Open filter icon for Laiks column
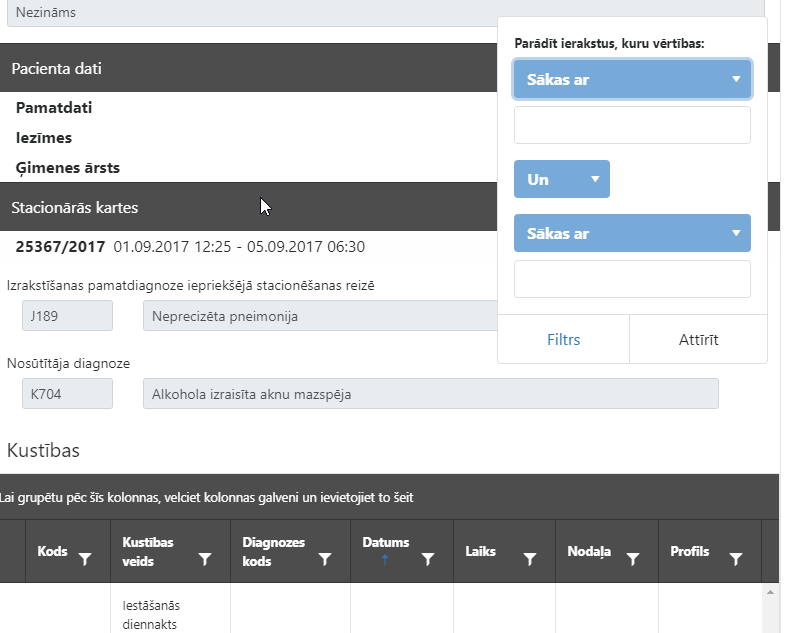Image resolution: width=789 pixels, height=633 pixels. [x=530, y=560]
